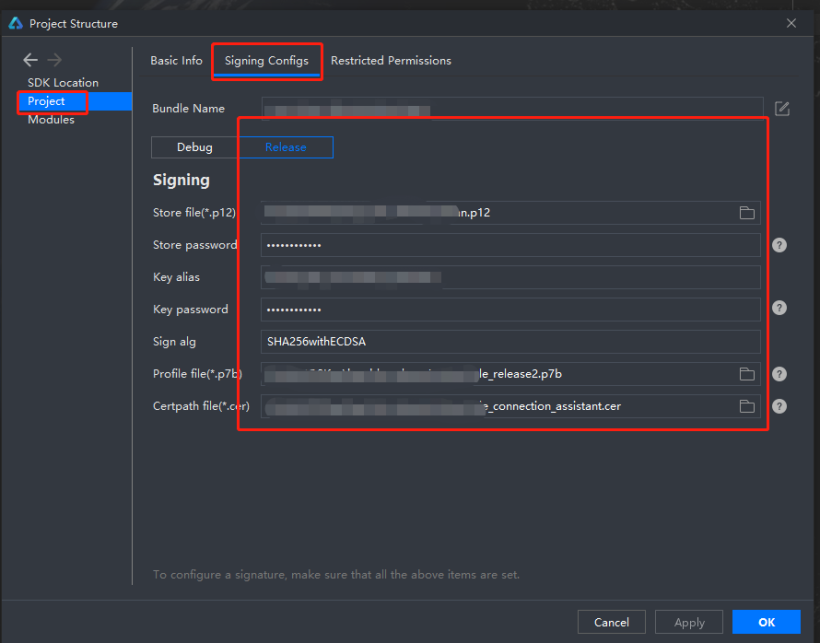The width and height of the screenshot is (820, 643).
Task: Click the Sign alg field SHA256withECDSA
Action: point(510,342)
